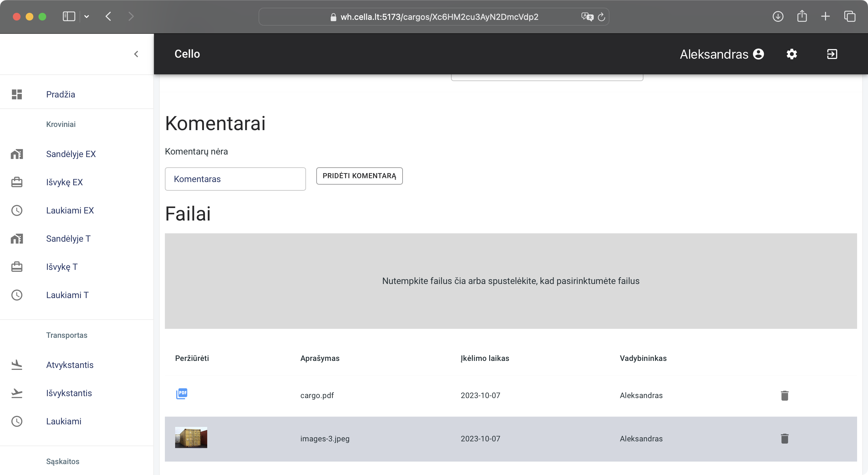The width and height of the screenshot is (868, 475).
Task: Click into the Komentaras text field
Action: click(x=235, y=179)
